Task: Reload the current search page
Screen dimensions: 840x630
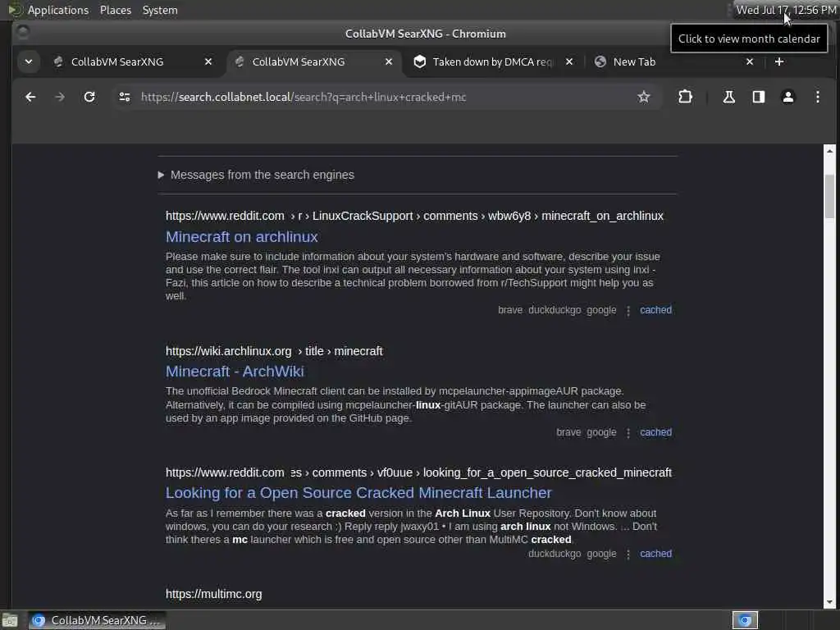Action: click(89, 97)
